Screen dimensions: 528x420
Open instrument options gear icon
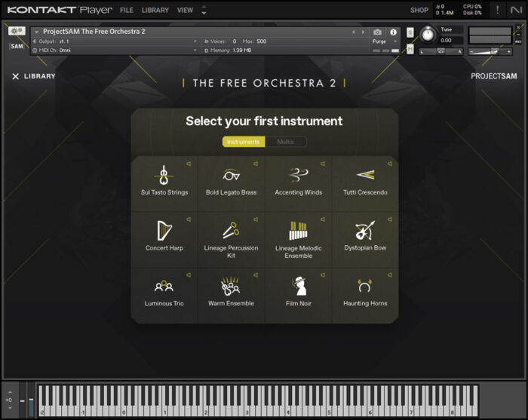pyautogui.click(x=17, y=31)
